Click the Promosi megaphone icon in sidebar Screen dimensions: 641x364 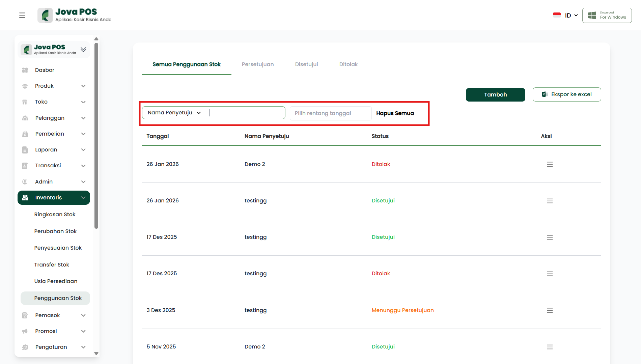25,331
